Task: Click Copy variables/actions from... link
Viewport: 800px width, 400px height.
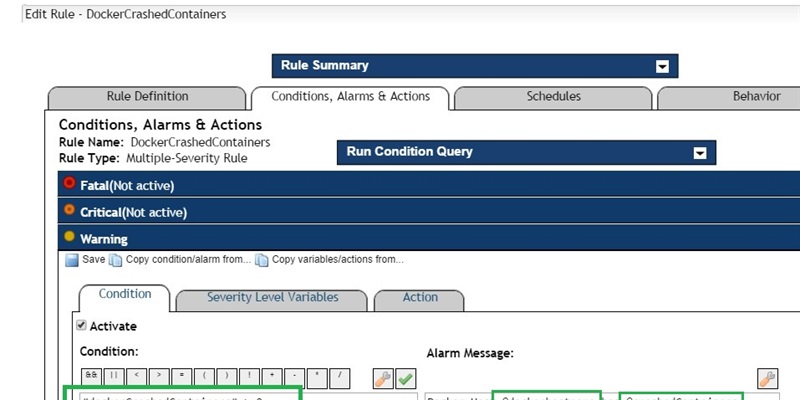Action: [338, 259]
